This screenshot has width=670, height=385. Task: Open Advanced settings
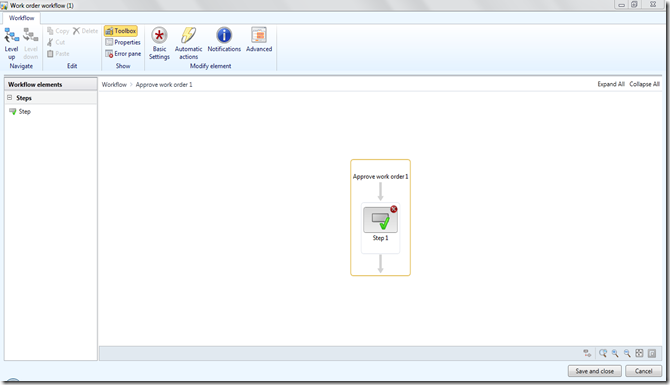pos(259,40)
